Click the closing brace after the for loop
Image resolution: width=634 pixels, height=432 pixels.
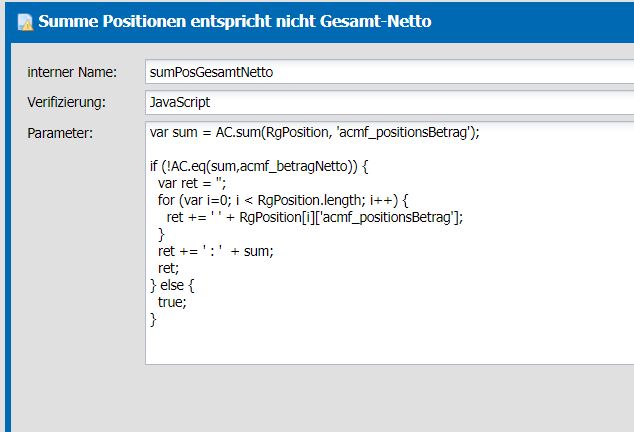[x=161, y=235]
